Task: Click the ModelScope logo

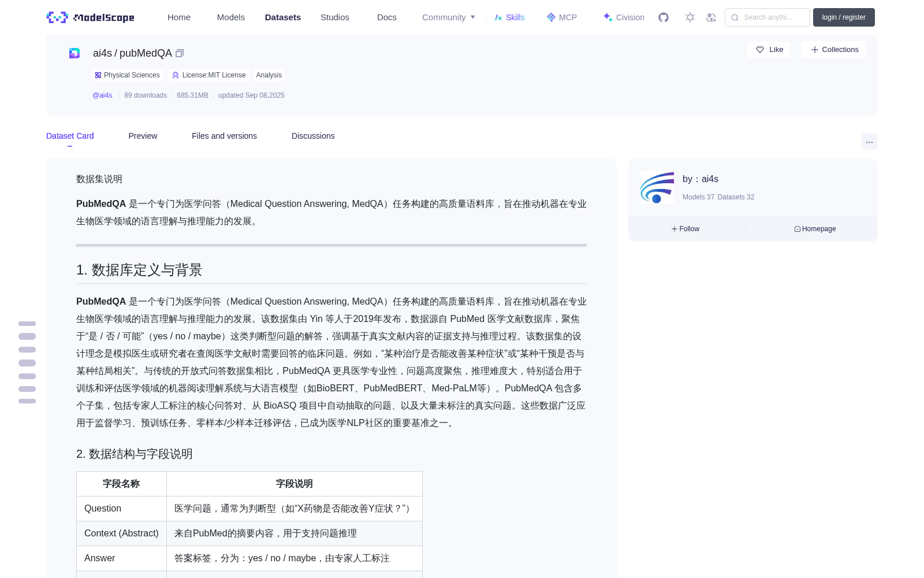Action: point(90,17)
